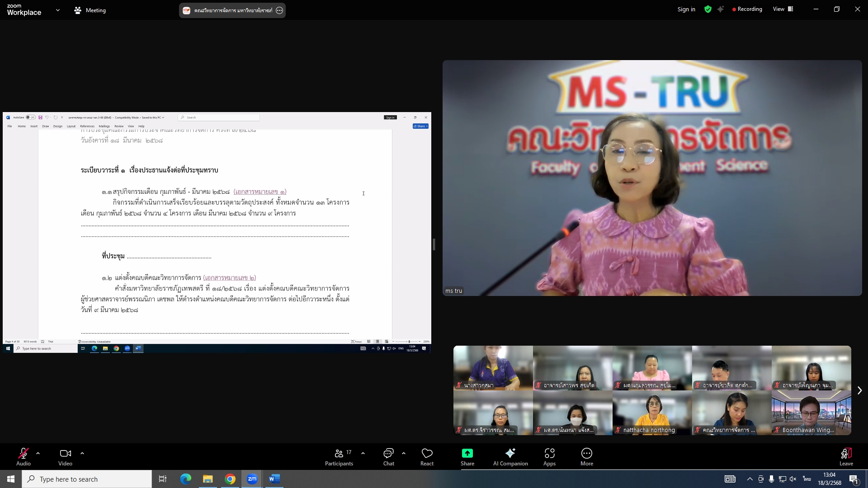Click the Windows taskbar search box
Screen dimensions: 868x488
point(87,479)
